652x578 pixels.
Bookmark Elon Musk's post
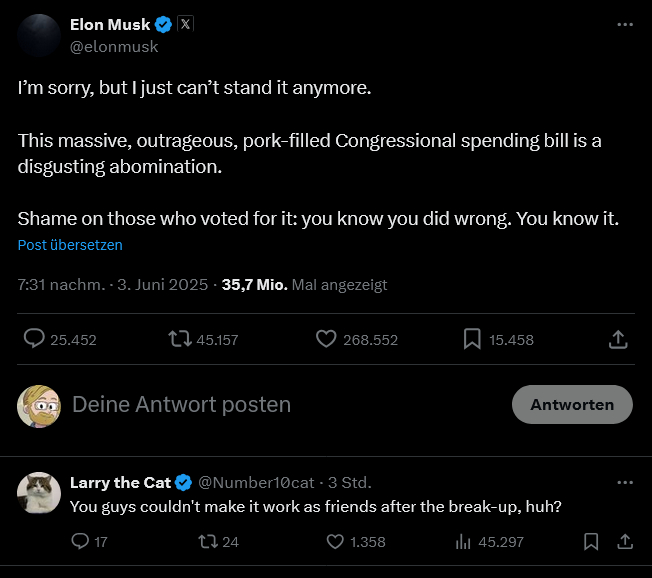(x=472, y=339)
